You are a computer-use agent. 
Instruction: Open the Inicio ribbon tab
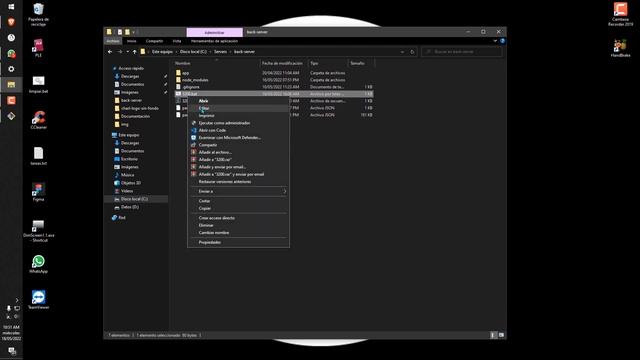point(131,41)
